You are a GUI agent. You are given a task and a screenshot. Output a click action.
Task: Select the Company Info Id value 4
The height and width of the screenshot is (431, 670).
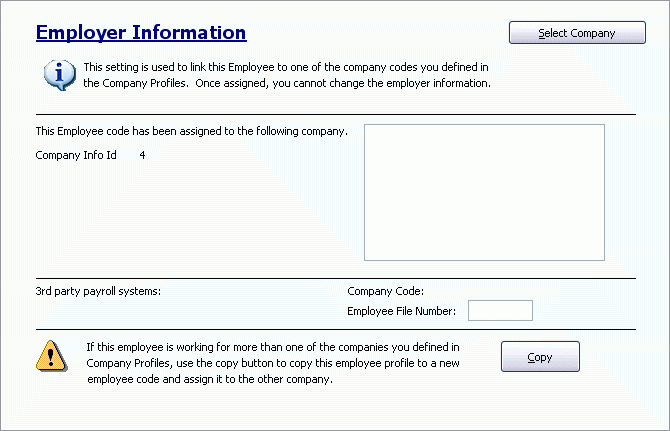point(143,155)
